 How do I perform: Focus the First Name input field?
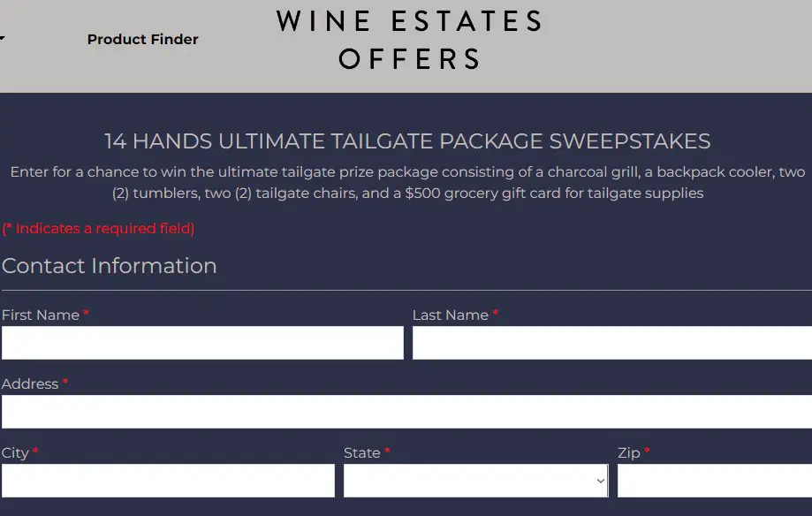tap(202, 343)
